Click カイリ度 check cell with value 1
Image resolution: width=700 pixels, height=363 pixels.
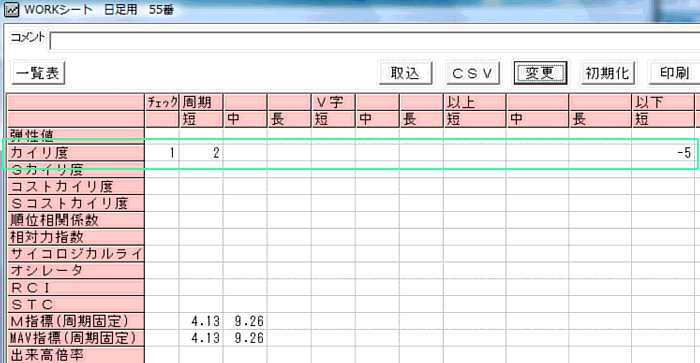(162, 153)
